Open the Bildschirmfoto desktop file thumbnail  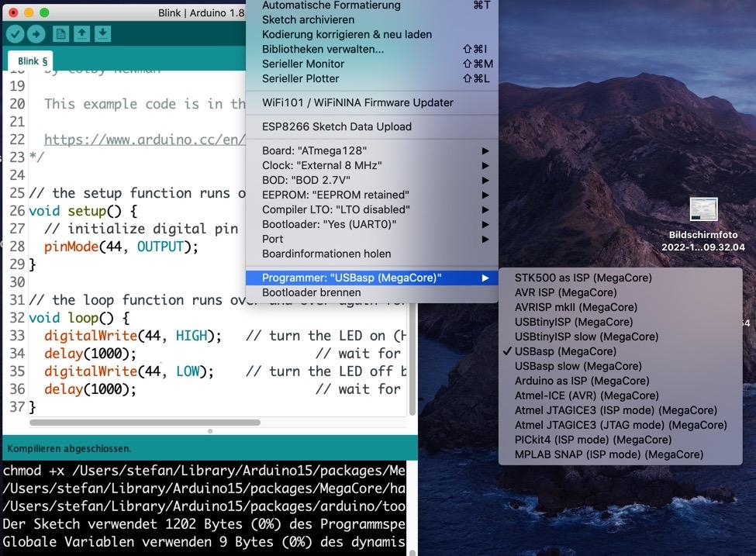click(703, 209)
